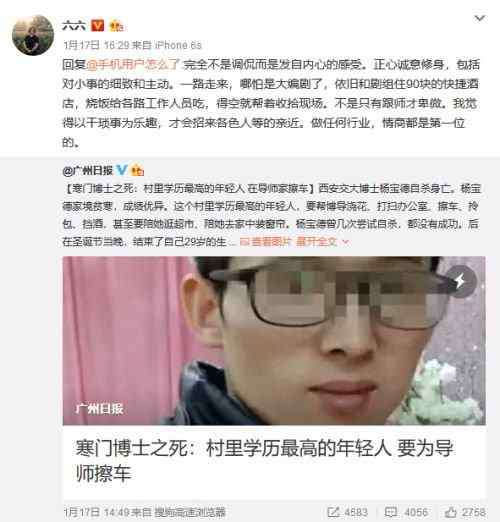Click the member icon next to 广州日报's blue V

[137, 171]
